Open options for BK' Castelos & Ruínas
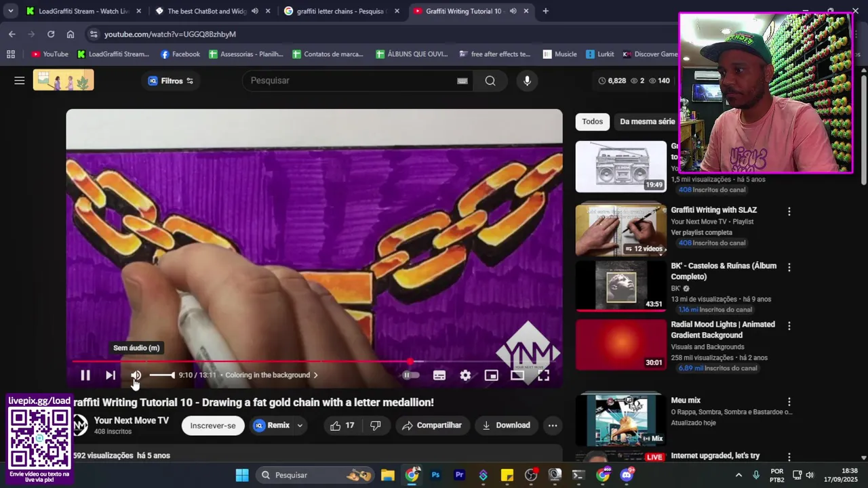The width and height of the screenshot is (868, 488). 789,268
